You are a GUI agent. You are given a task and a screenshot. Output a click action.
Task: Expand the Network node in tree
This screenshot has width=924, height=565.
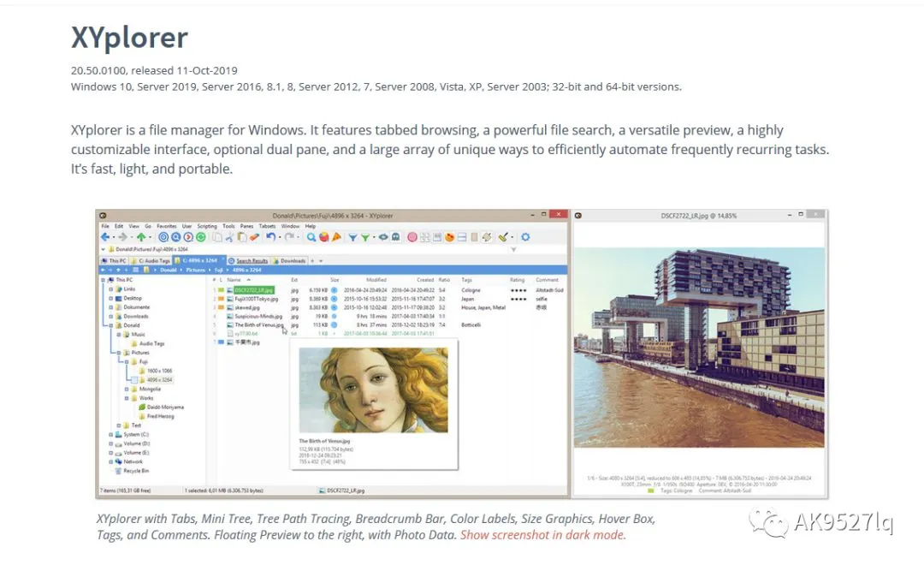(x=110, y=461)
